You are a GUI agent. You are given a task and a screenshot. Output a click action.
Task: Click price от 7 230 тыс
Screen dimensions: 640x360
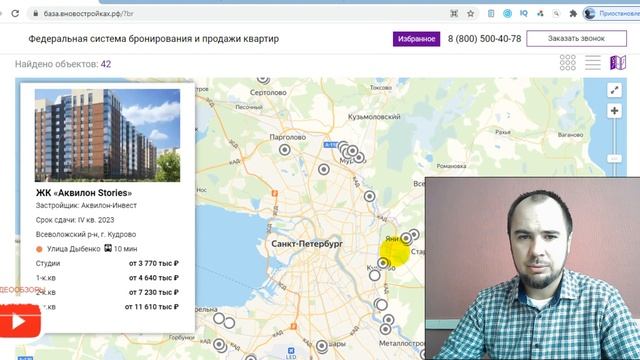tap(154, 292)
